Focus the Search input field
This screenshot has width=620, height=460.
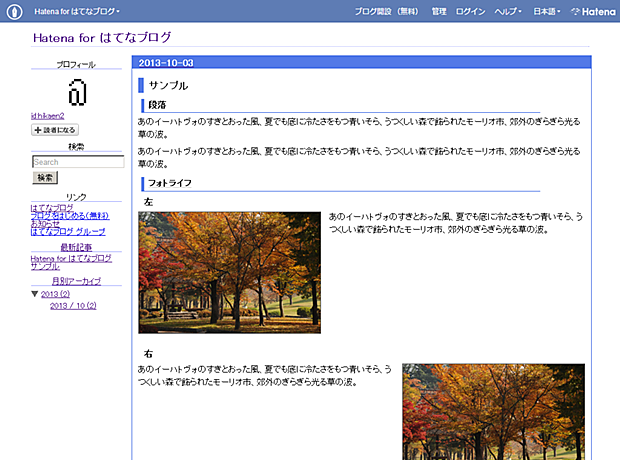click(x=78, y=162)
